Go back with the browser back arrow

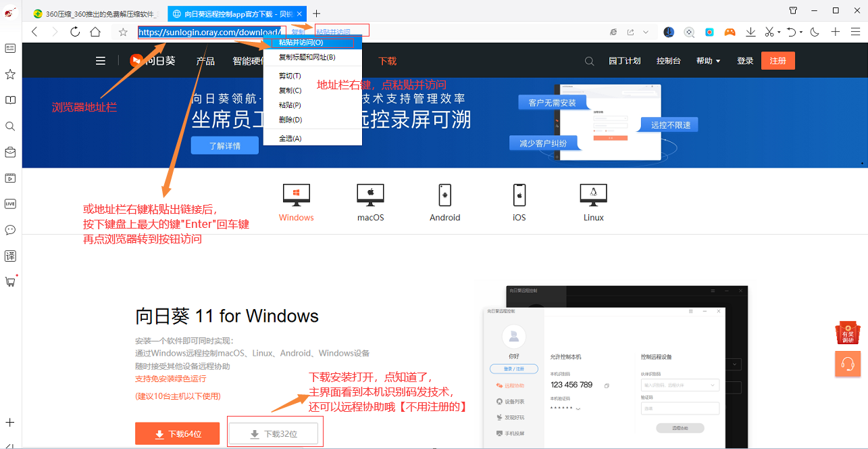(x=34, y=32)
